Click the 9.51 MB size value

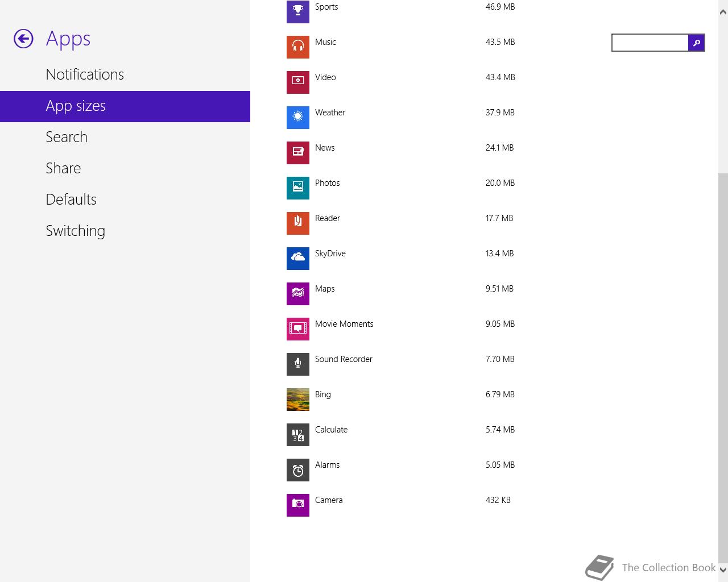tap(499, 289)
